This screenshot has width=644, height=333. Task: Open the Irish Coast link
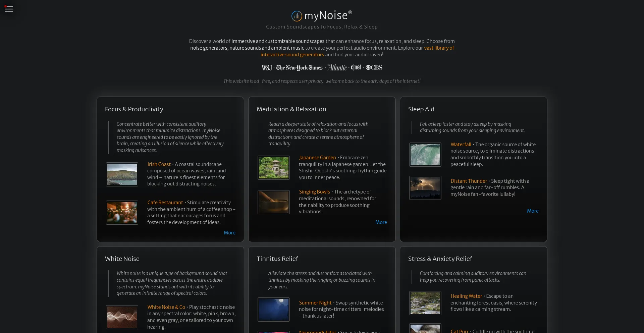pos(159,164)
